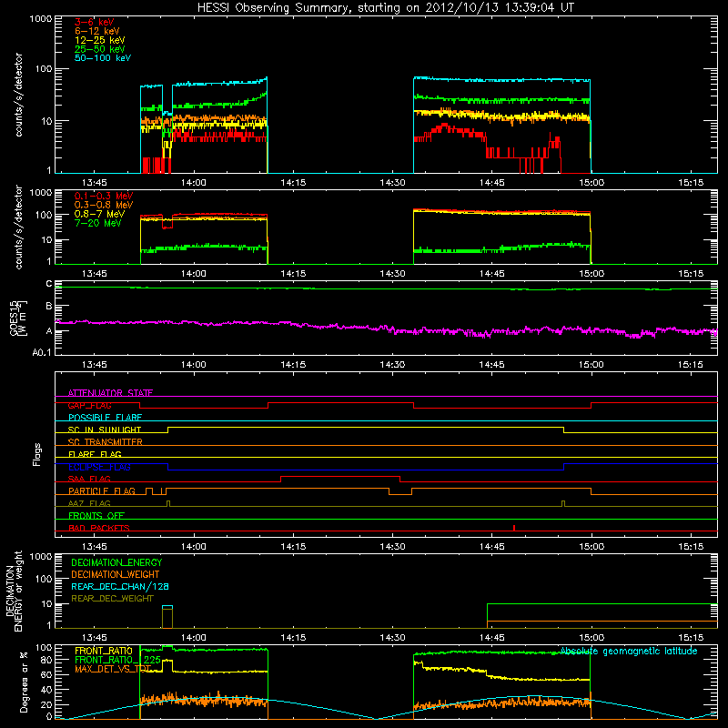Click the DECIMATION_WEIGHT legend label

116,574
